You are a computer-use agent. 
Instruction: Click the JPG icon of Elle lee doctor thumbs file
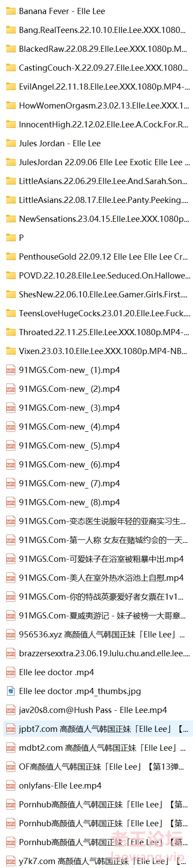tap(11, 691)
